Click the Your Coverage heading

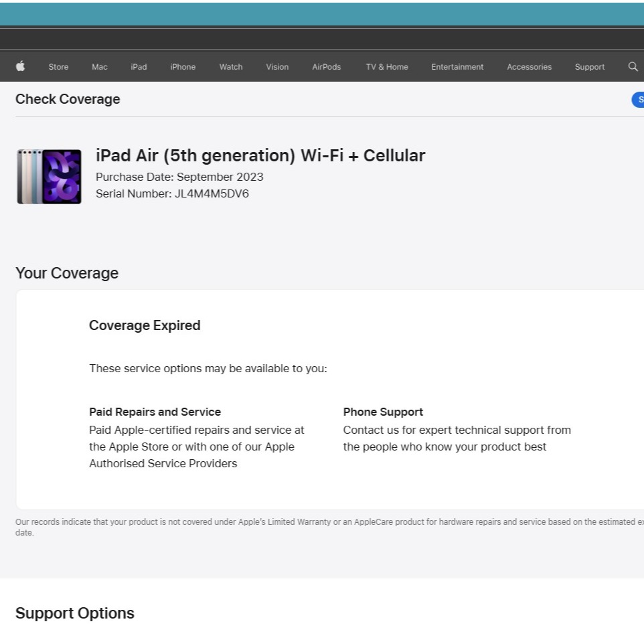tap(67, 273)
